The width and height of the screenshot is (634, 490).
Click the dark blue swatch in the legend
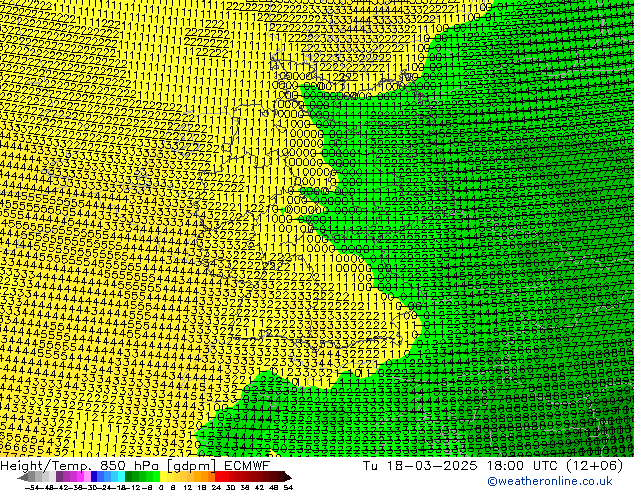94,477
